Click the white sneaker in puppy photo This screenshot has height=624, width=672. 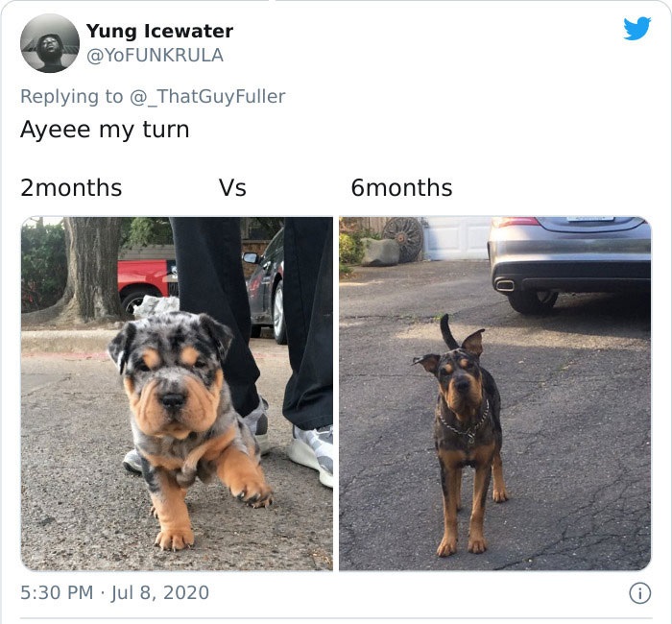[x=312, y=456]
